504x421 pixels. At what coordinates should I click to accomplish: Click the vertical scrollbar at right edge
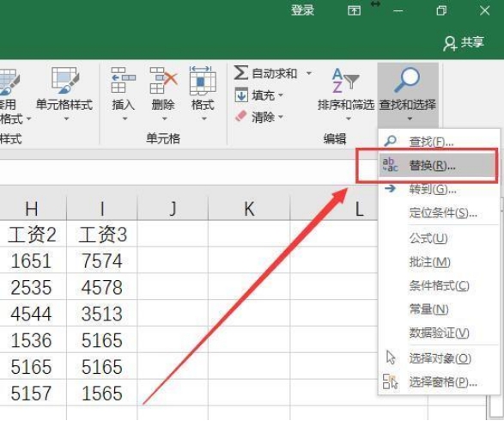point(496,406)
